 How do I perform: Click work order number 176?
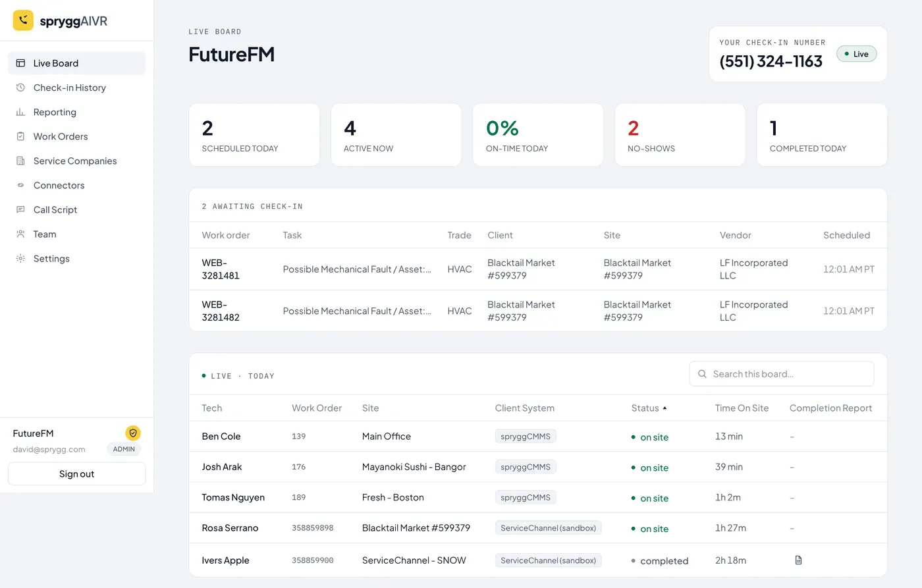[x=298, y=467]
